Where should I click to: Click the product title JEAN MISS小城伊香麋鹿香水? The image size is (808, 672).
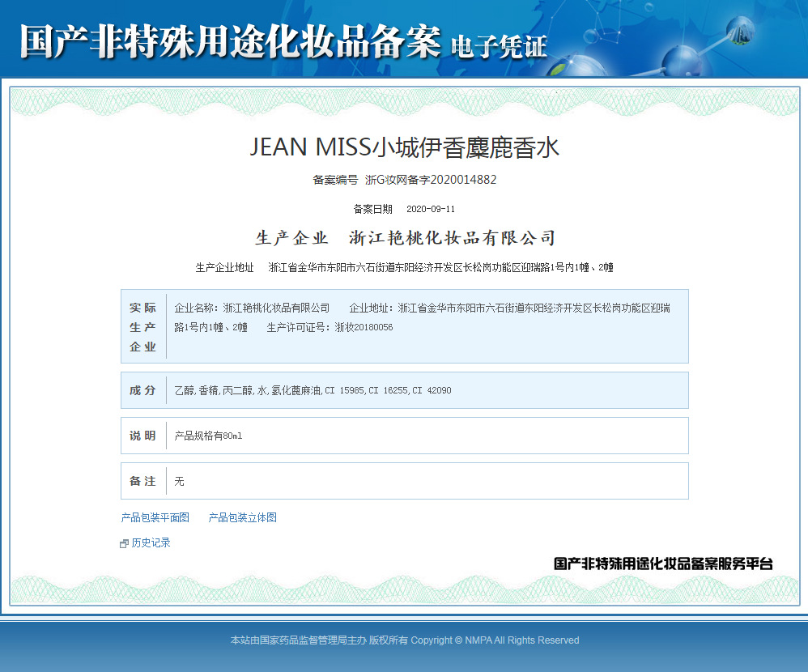coord(404,147)
